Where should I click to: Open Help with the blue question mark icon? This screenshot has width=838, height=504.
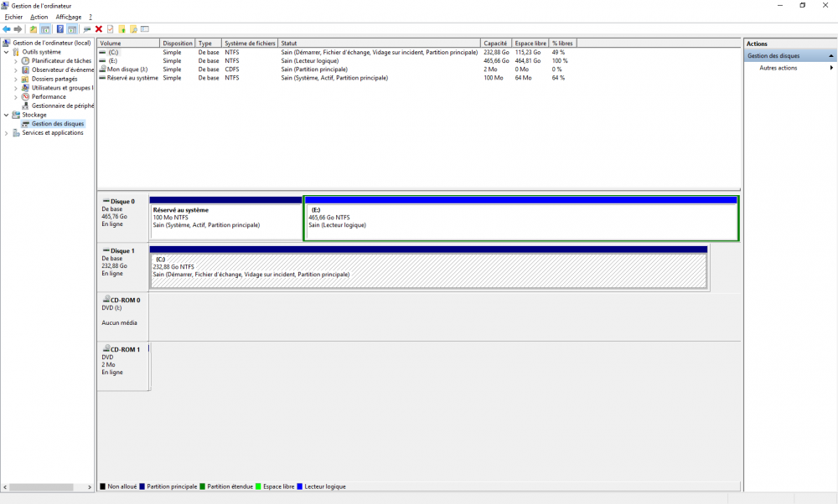point(59,29)
